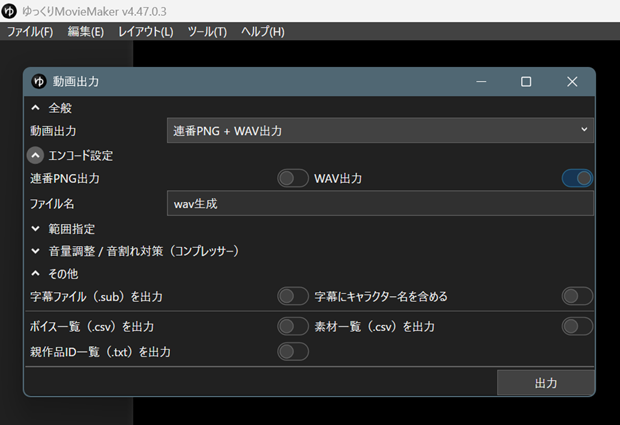Collapse the エンコード設定 section
This screenshot has width=620, height=425.
click(36, 155)
